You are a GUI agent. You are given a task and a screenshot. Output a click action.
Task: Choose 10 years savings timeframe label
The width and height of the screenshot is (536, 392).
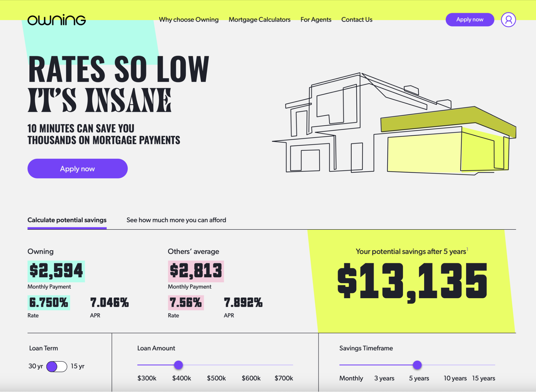455,378
